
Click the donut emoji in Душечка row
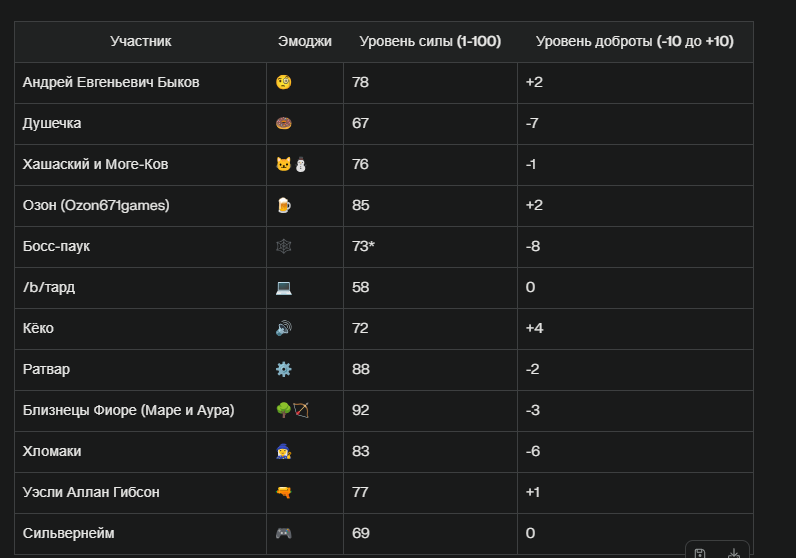284,123
